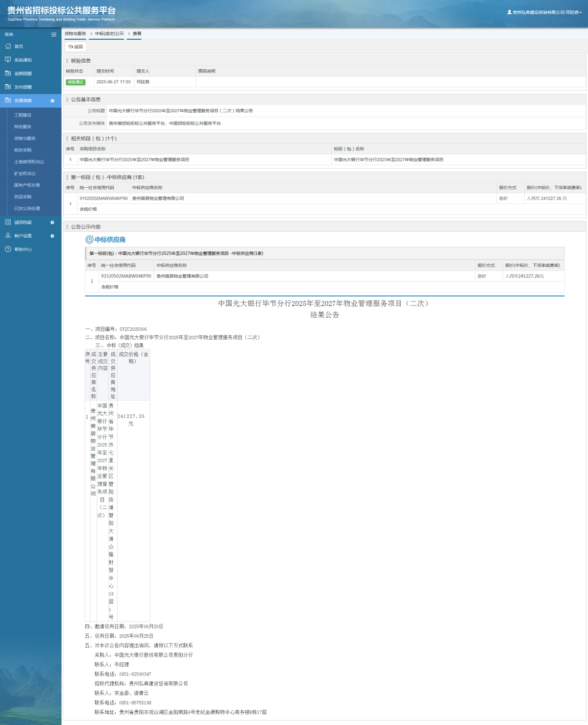Expand the 帐户设置 submenu arrow

click(52, 236)
